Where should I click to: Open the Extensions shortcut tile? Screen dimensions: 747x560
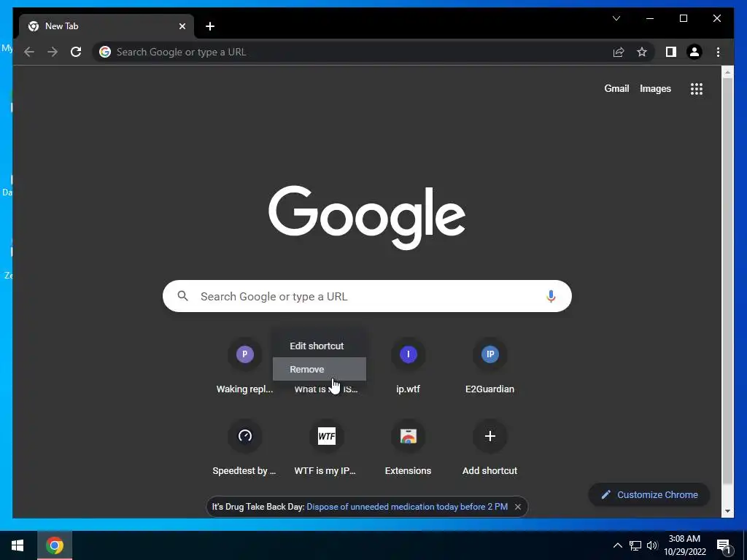409,448
